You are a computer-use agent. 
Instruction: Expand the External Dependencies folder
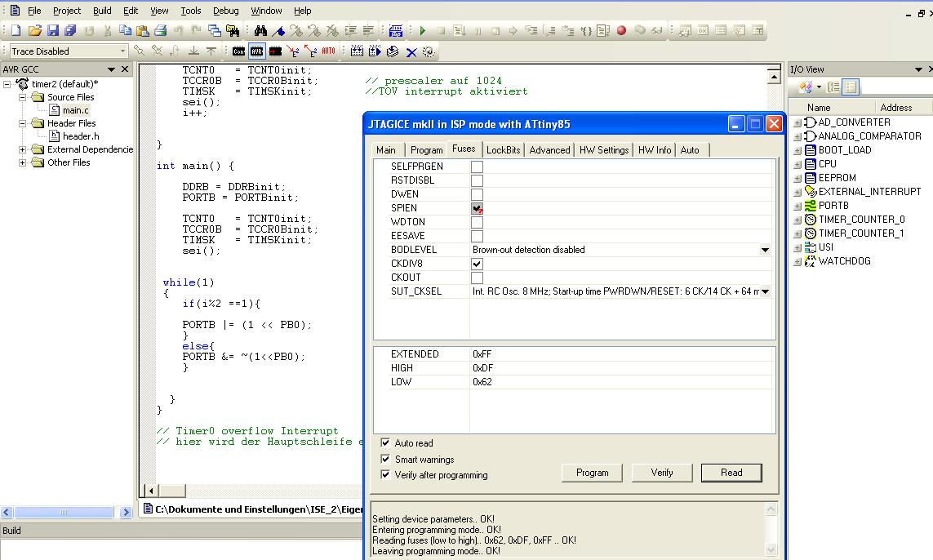(x=22, y=149)
